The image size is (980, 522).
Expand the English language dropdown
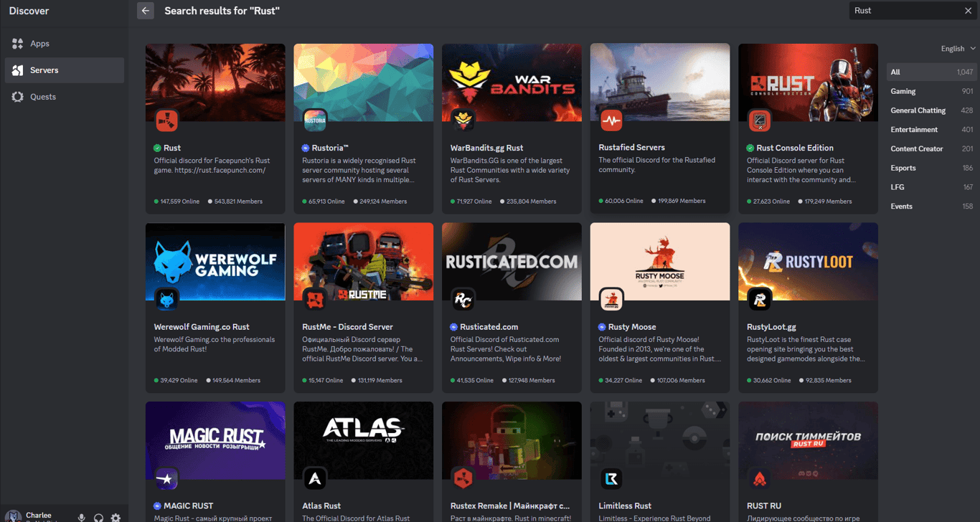[x=958, y=49]
